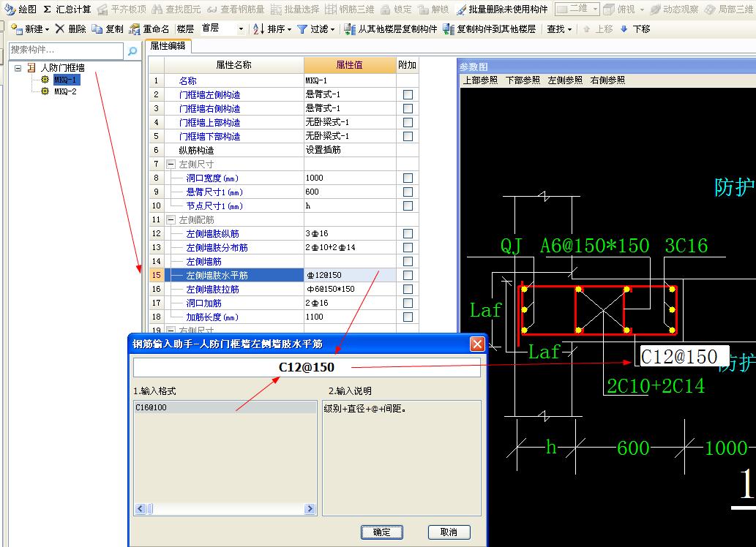Image resolution: width=756 pixels, height=547 pixels.
Task: Click the 左侧墙肢拉筋 property value cell
Action: coord(350,289)
